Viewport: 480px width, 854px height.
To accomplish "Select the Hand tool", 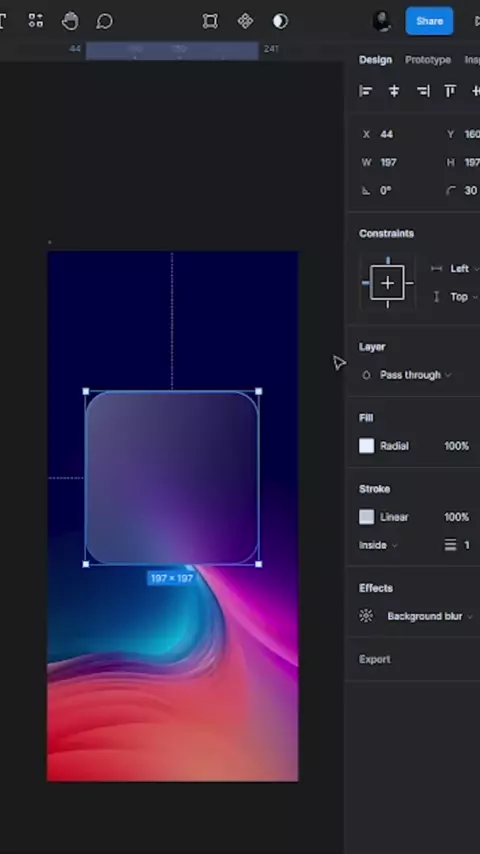I will click(70, 21).
